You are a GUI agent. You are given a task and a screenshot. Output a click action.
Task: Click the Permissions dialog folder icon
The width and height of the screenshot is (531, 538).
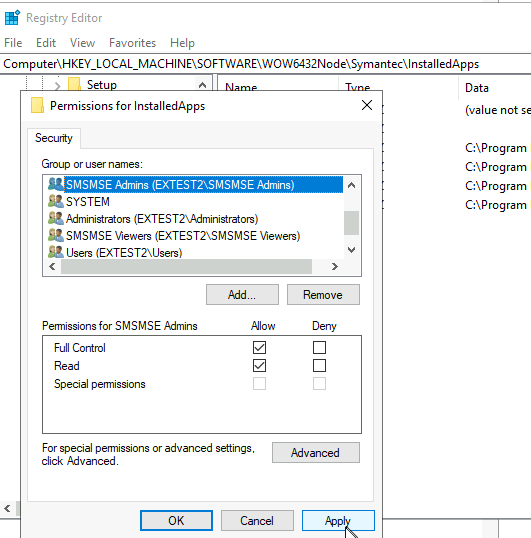(x=37, y=105)
